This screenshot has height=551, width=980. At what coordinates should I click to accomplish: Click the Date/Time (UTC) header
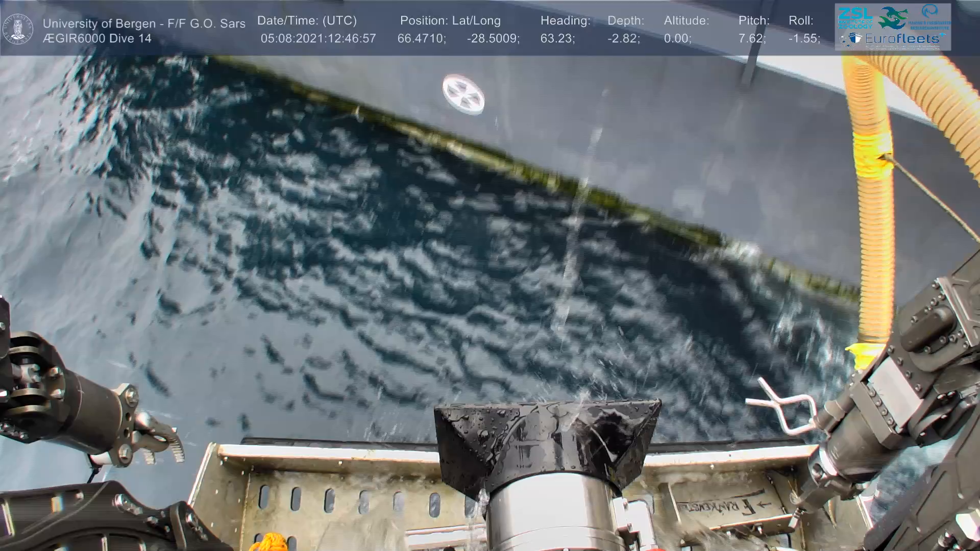[307, 21]
